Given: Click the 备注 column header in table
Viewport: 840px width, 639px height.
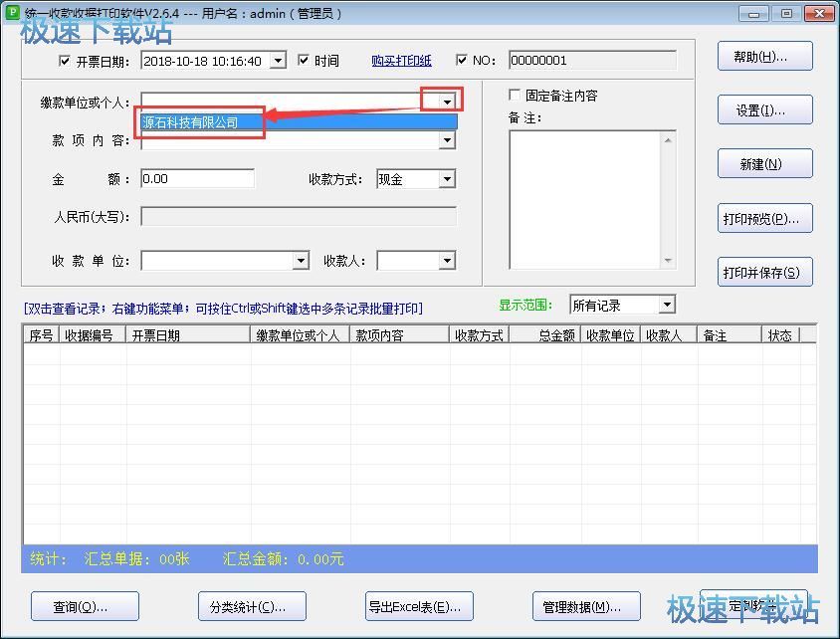Looking at the screenshot, I should click(x=730, y=335).
